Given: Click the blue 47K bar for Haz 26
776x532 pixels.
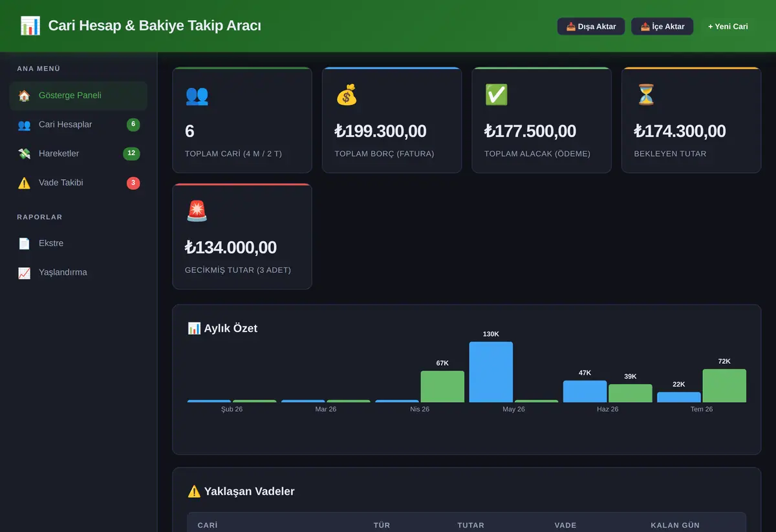Looking at the screenshot, I should pyautogui.click(x=585, y=391).
